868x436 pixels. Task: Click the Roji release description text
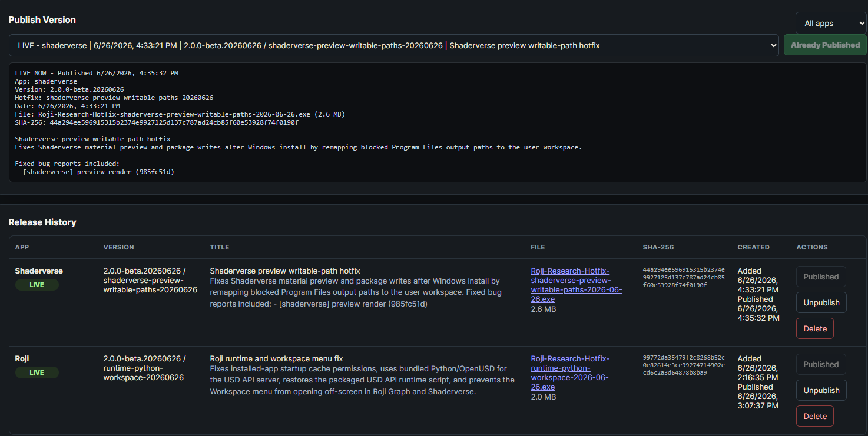coord(362,380)
